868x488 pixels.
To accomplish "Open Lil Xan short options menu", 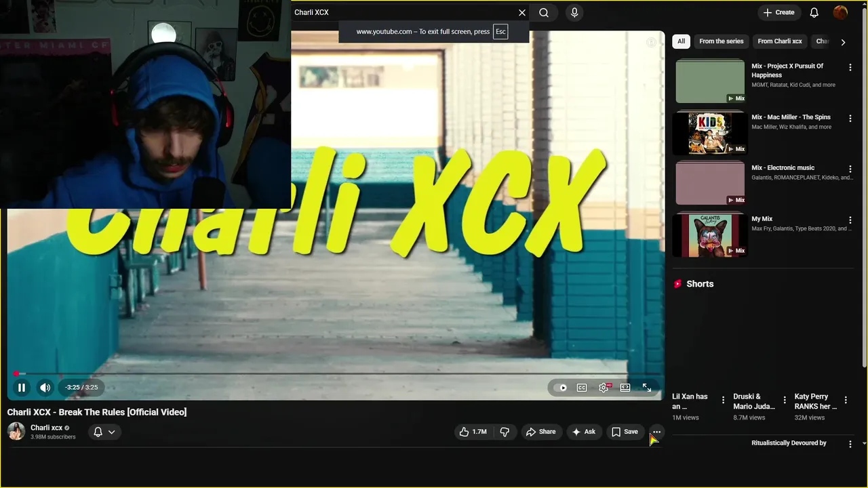I will pos(723,400).
